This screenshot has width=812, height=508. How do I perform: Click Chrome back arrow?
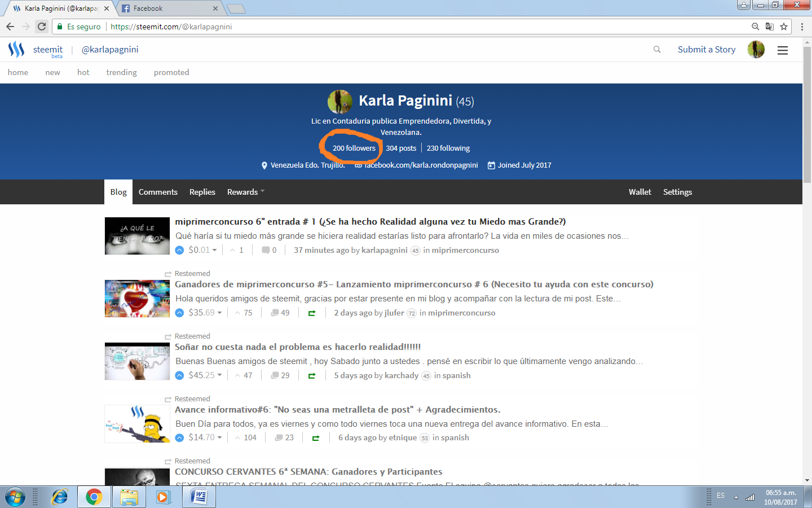[10, 27]
